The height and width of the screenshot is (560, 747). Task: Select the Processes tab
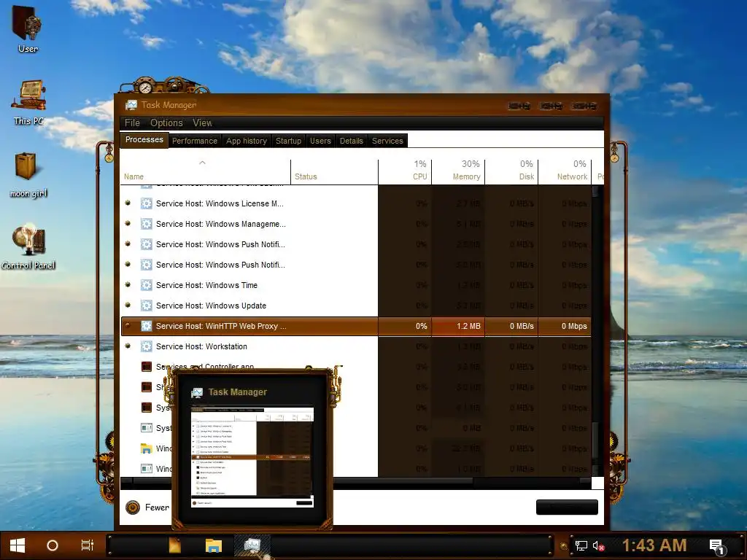click(144, 139)
